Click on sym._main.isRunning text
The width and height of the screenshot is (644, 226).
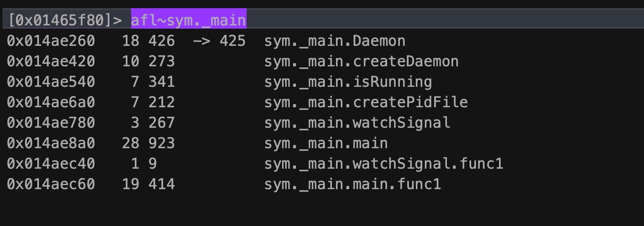(348, 82)
